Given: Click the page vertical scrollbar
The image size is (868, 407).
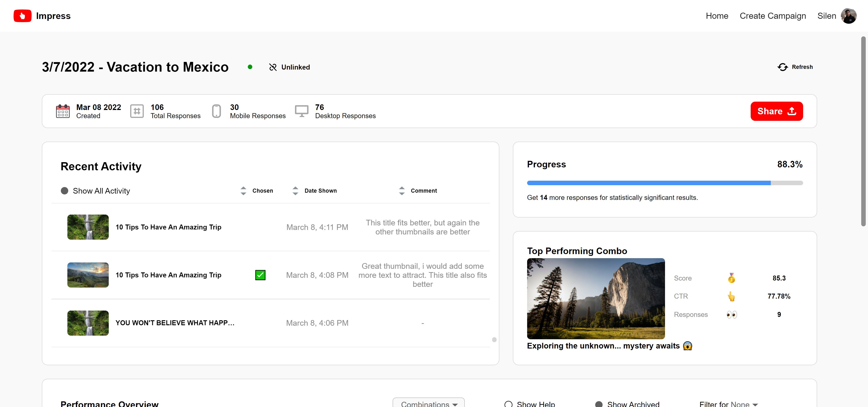Looking at the screenshot, I should (x=863, y=131).
